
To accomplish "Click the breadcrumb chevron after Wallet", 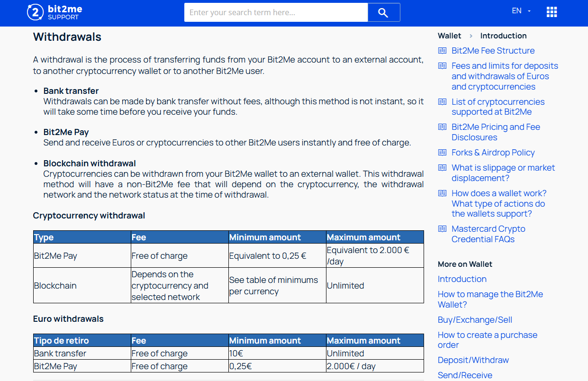I will tap(471, 36).
